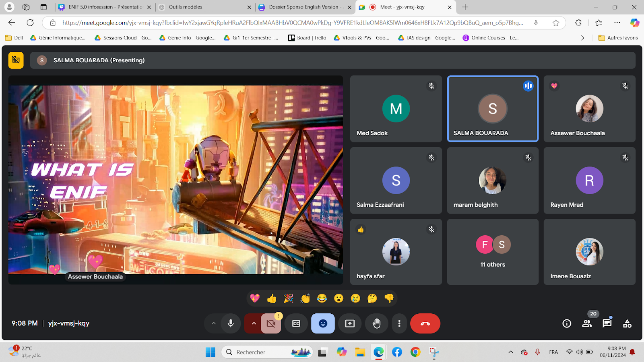Screen dimensions: 644x362
Task: Send the sparkling heart emoji reaction
Action: tap(255, 298)
